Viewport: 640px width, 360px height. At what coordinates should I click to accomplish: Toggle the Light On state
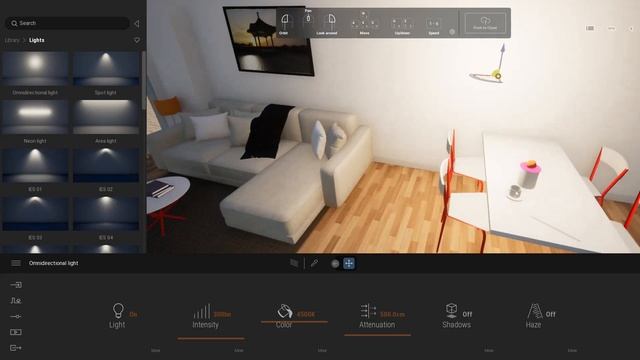(x=133, y=314)
